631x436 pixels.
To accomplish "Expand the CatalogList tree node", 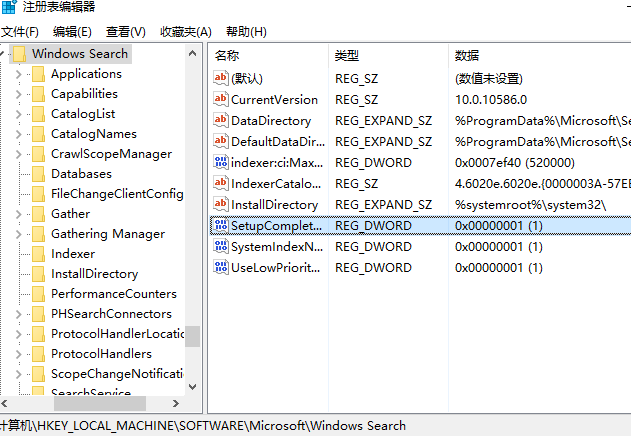I will [18, 114].
